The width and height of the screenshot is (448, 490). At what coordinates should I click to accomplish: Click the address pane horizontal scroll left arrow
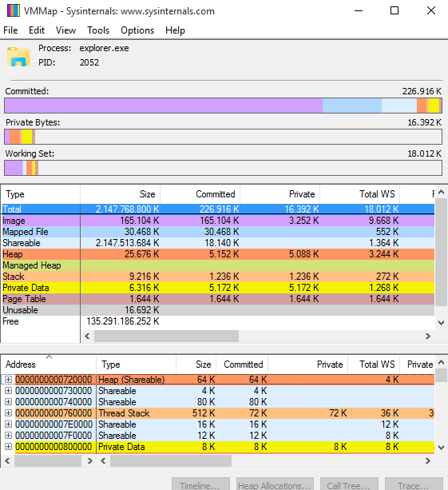tap(7, 461)
